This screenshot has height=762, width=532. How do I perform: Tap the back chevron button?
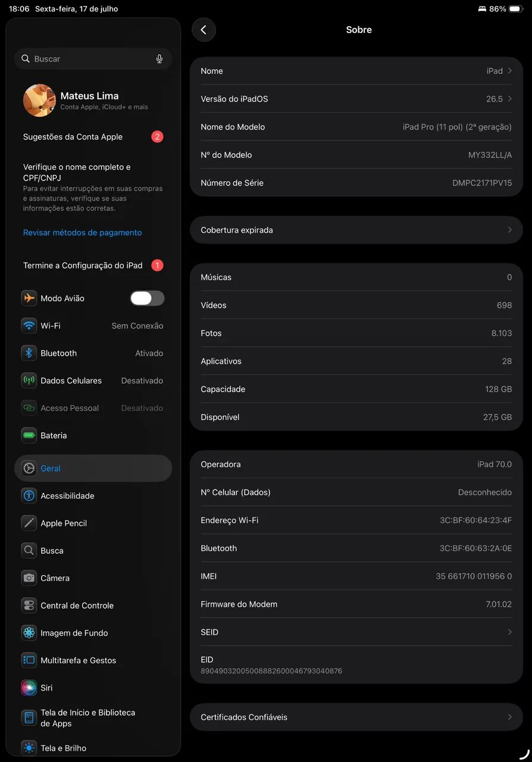204,30
